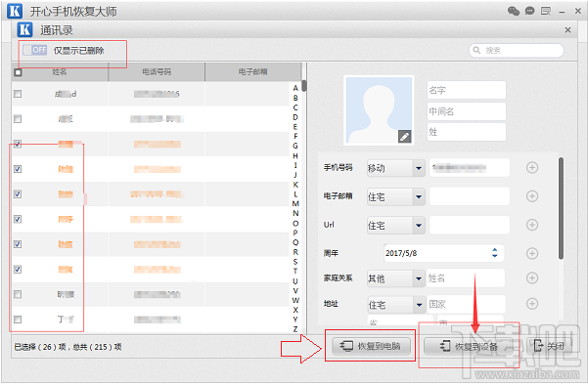Toggle the 仅显示已删除 OFF switch
Screen dimensions: 588x384
tap(35, 50)
